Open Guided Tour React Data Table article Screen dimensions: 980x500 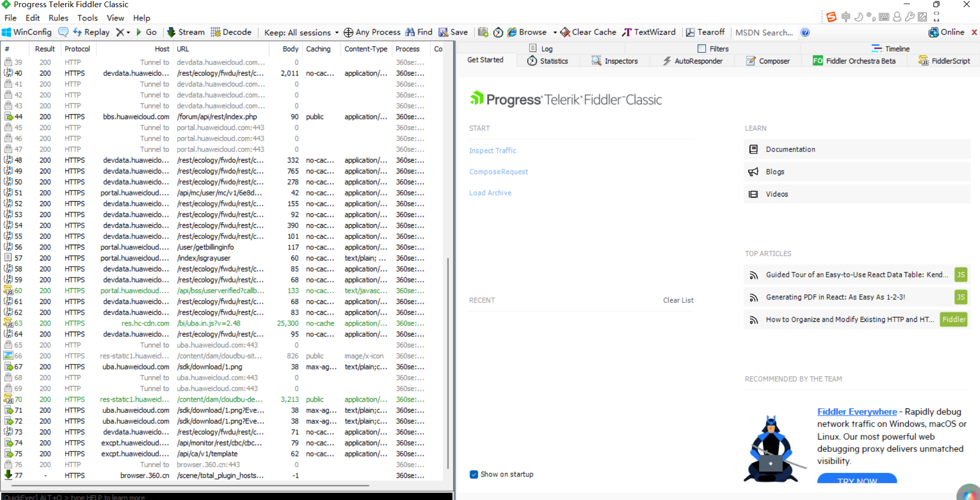point(857,275)
